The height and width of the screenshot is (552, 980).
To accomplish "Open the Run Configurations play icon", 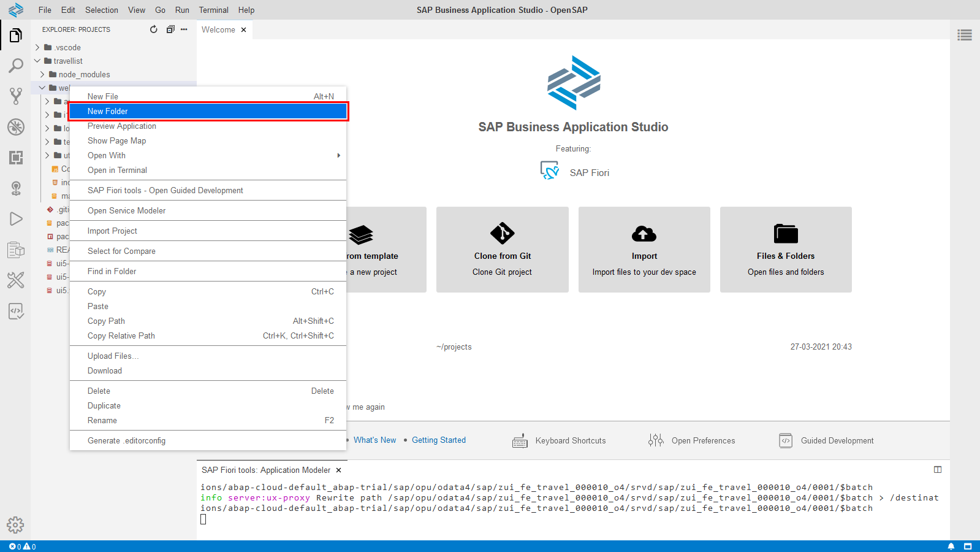I will click(x=16, y=219).
